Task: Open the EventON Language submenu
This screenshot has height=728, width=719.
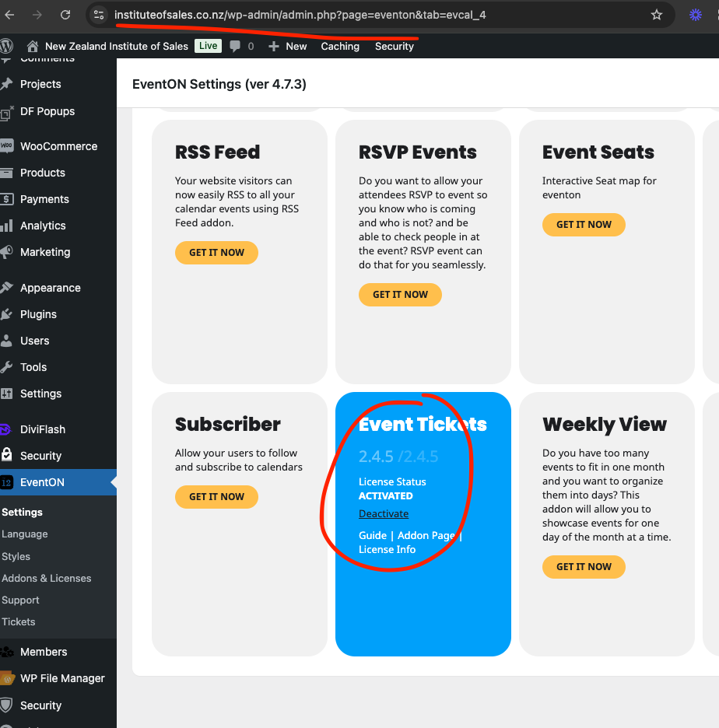Action: tap(25, 534)
